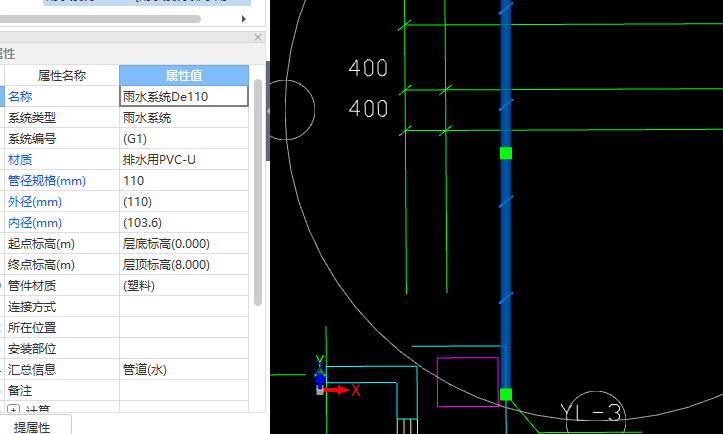The image size is (723, 434).
Task: Click the YL-3 label in the drawing
Action: (x=591, y=413)
